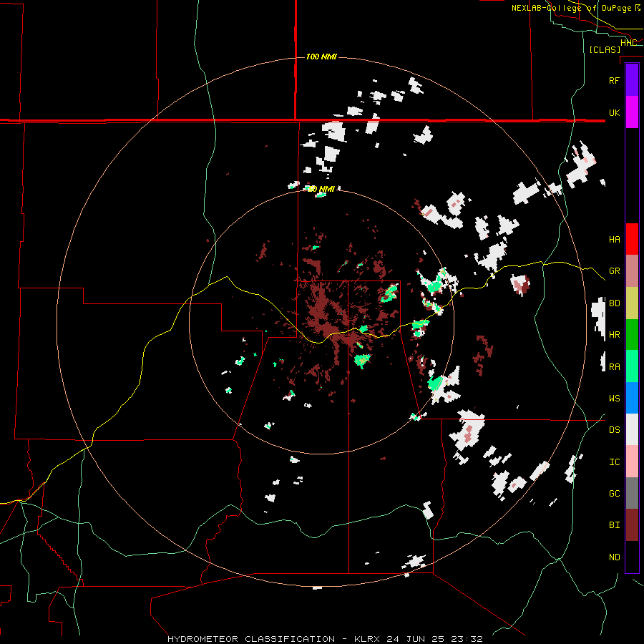
Task: Click the light green RA rain swatch
Action: (632, 366)
